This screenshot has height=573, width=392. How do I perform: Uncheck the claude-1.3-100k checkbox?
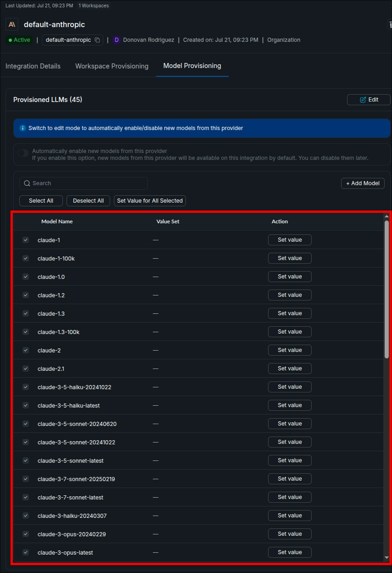[x=26, y=332]
